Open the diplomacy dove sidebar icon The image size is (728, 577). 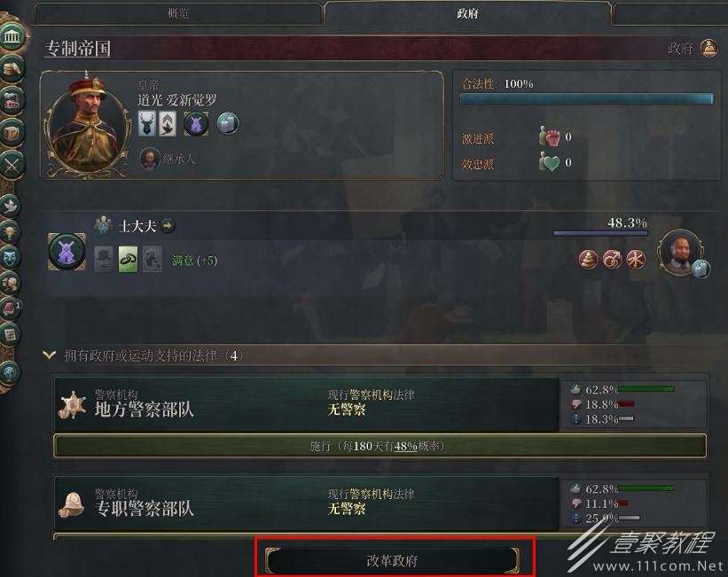(11, 205)
